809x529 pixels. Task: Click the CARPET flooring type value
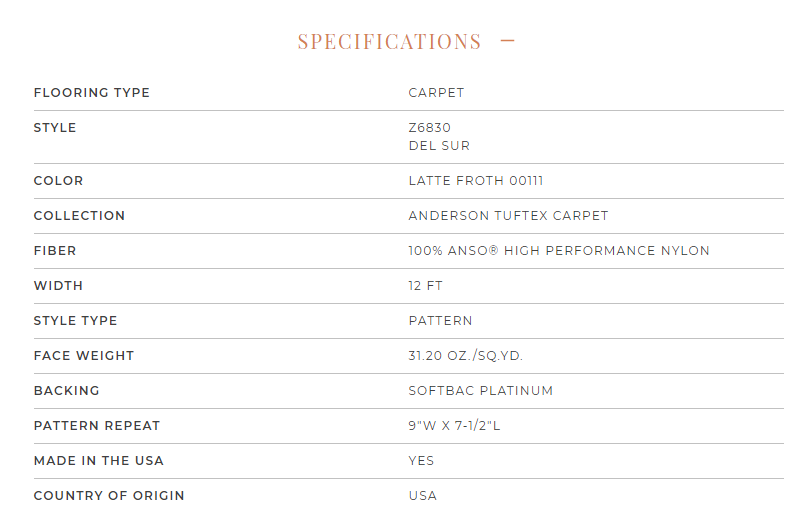436,93
